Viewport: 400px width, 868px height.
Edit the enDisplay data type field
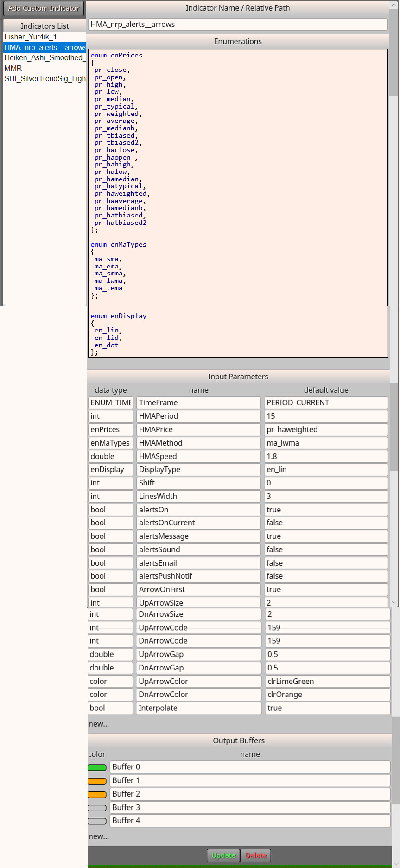click(x=111, y=469)
